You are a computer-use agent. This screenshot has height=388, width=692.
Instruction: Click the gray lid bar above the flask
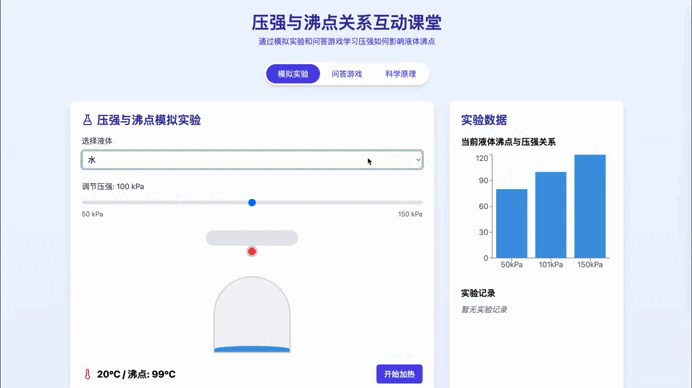[252, 237]
